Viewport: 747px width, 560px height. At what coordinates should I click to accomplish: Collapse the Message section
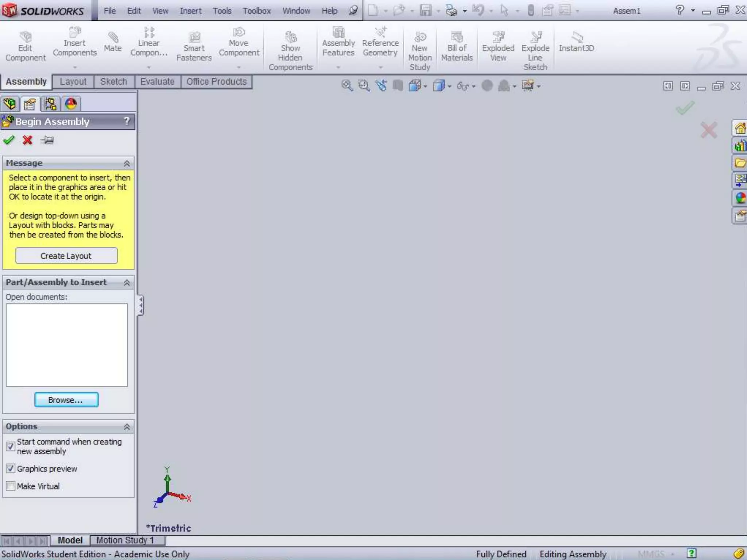point(127,163)
